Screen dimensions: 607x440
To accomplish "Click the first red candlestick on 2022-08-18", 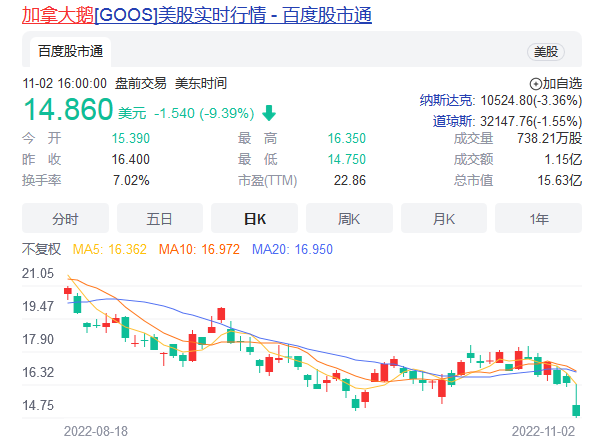I will [x=68, y=291].
